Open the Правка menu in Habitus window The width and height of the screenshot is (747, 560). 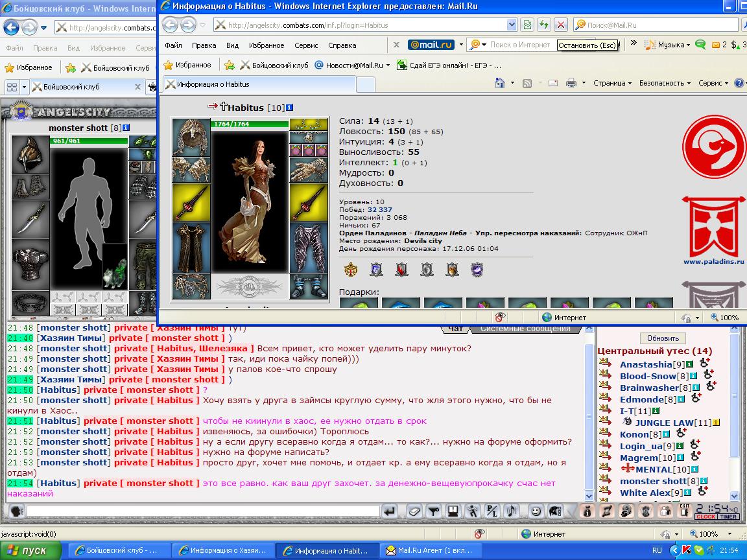coord(204,45)
